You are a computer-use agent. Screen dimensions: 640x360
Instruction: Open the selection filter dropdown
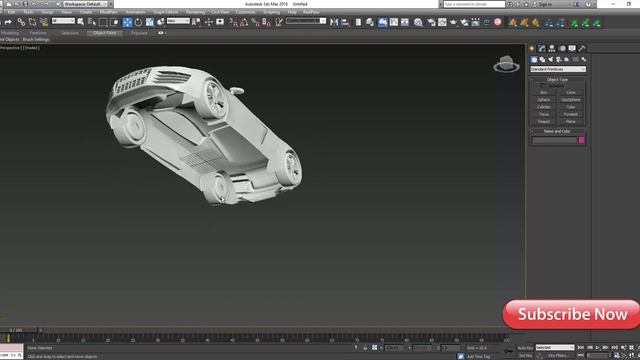pyautogui.click(x=63, y=21)
